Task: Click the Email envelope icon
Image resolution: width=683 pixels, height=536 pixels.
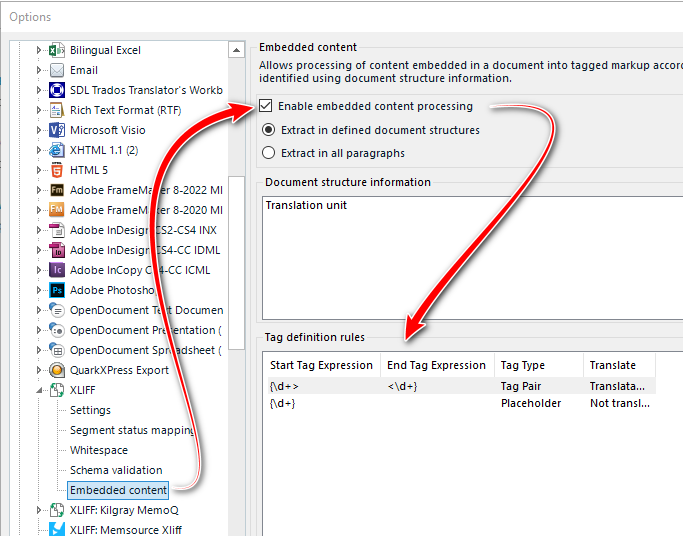Action: pos(57,70)
